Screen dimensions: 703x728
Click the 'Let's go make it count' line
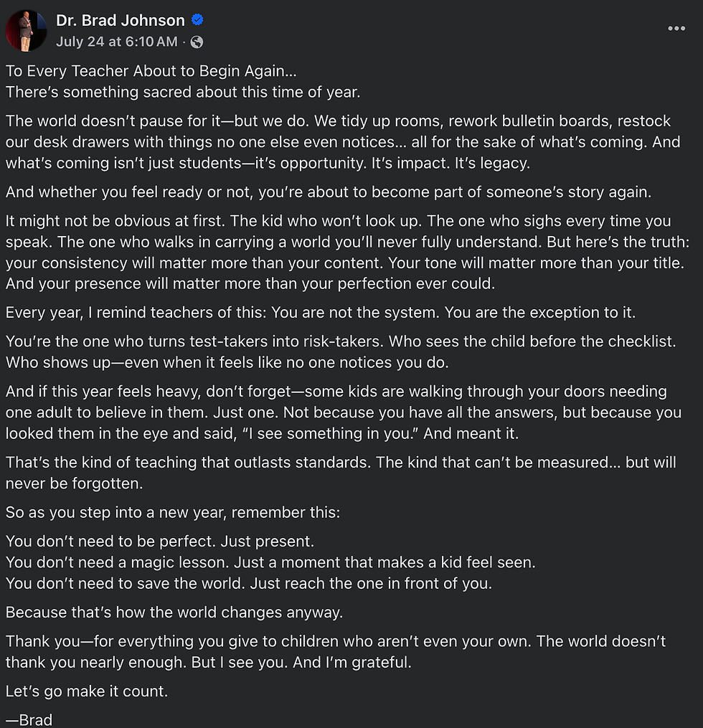click(x=87, y=691)
